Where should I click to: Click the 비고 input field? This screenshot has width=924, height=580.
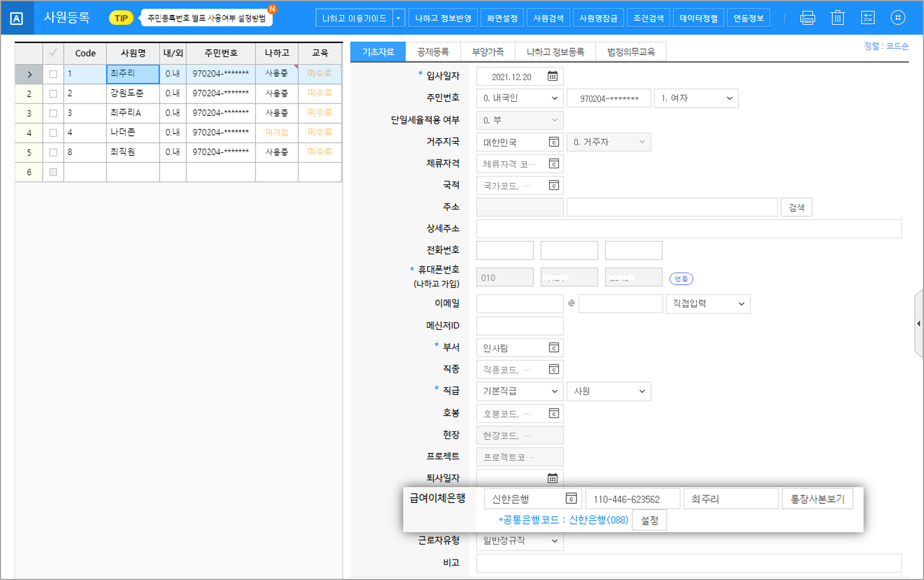pos(689,563)
